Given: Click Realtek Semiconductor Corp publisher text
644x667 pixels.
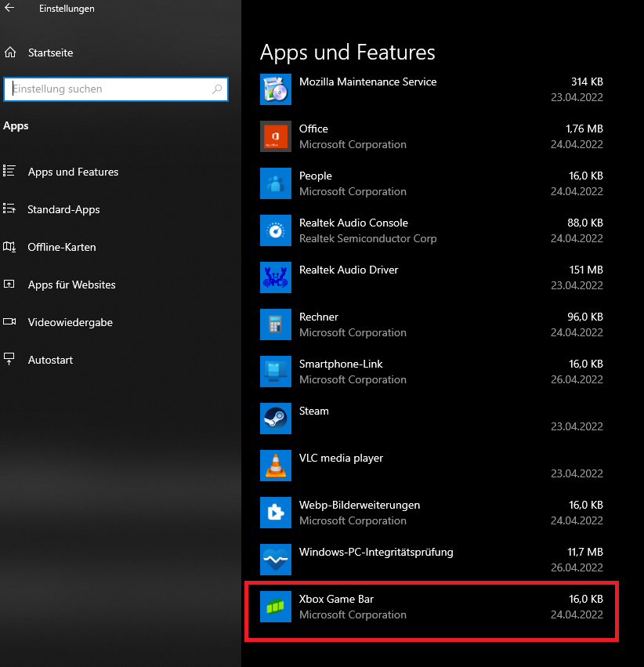Looking at the screenshot, I should (367, 238).
